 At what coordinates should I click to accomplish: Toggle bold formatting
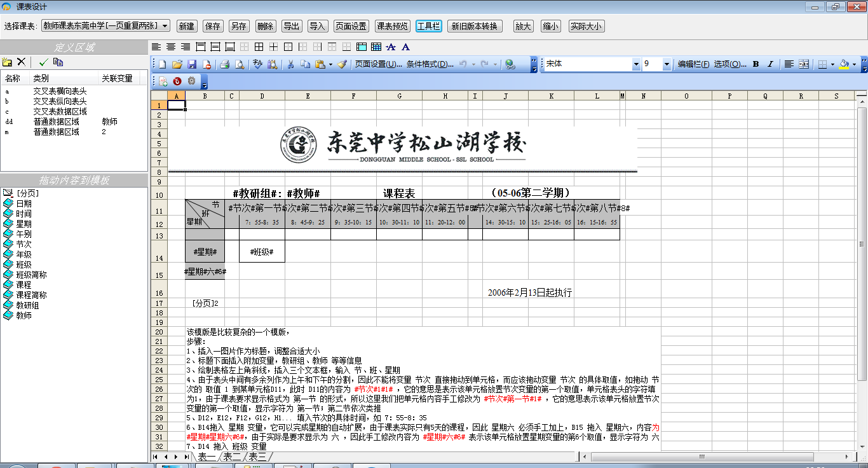(x=756, y=64)
